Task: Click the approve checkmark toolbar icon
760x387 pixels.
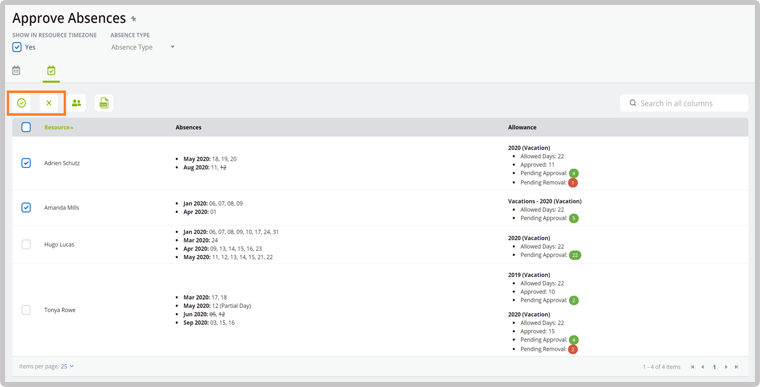Action: tap(21, 103)
